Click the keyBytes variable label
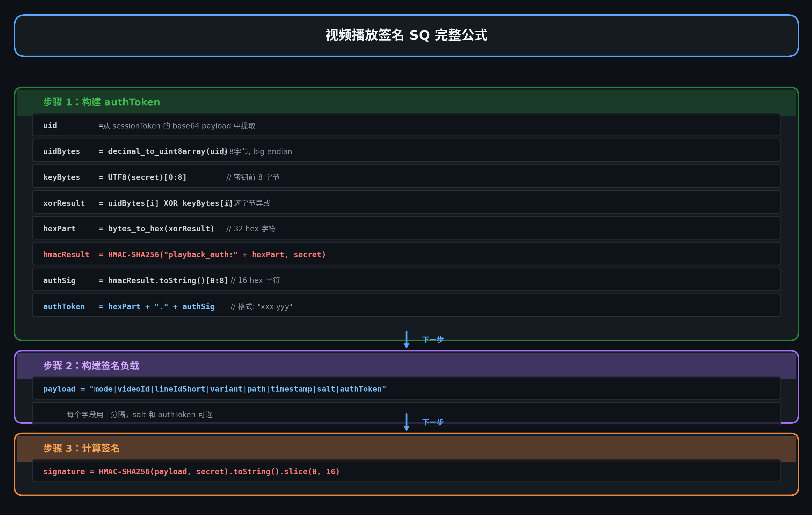This screenshot has width=812, height=515. click(x=62, y=177)
